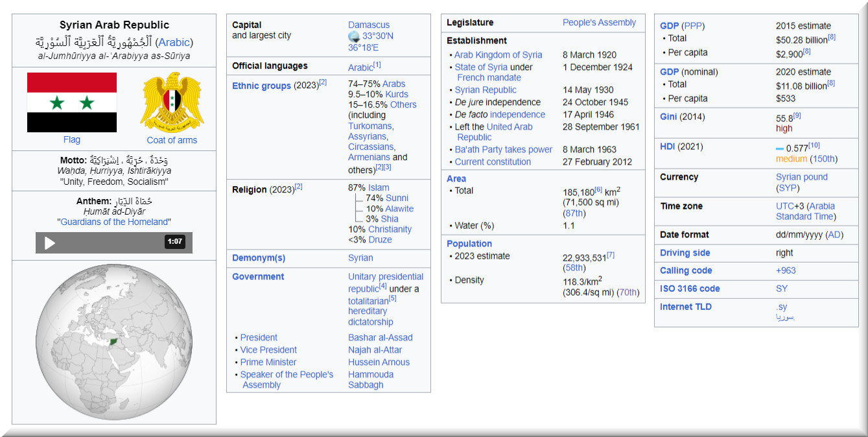Open the Alawite religion link
Screen dimensions: 868x437
pos(399,209)
